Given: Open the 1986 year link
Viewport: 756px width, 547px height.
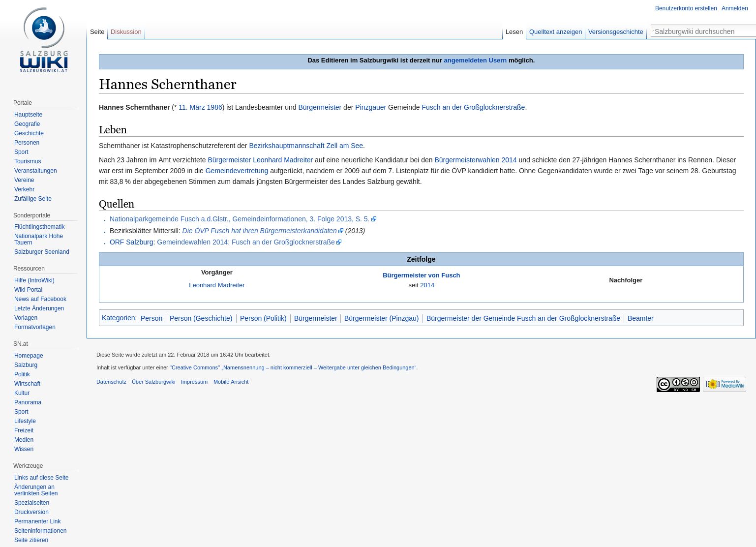Looking at the screenshot, I should click(x=214, y=107).
